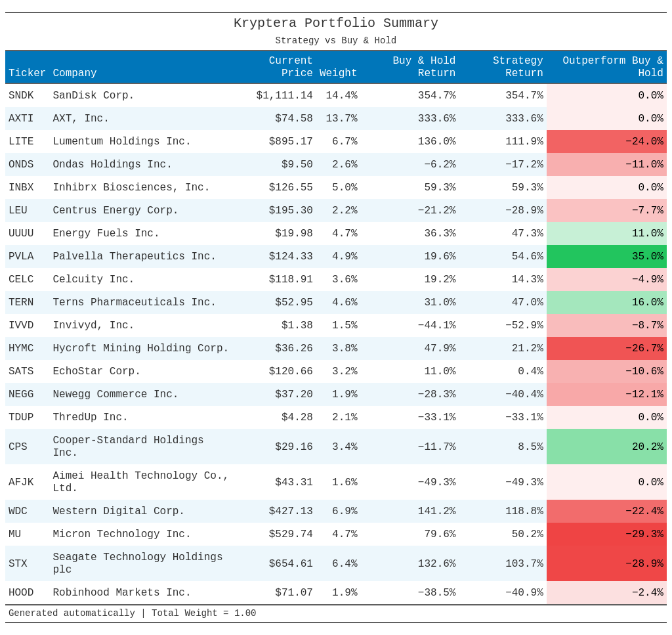
Task: Click the IVVD ticker cell
Action: pyautogui.click(x=21, y=325)
